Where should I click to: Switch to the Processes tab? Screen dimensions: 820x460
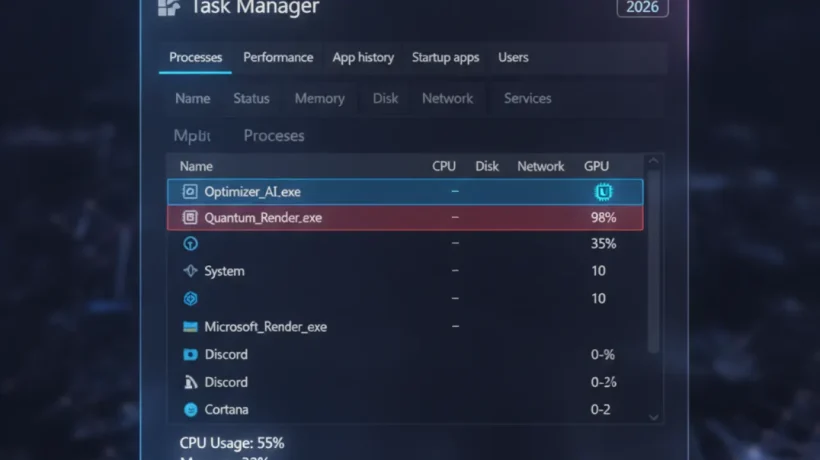tap(196, 58)
